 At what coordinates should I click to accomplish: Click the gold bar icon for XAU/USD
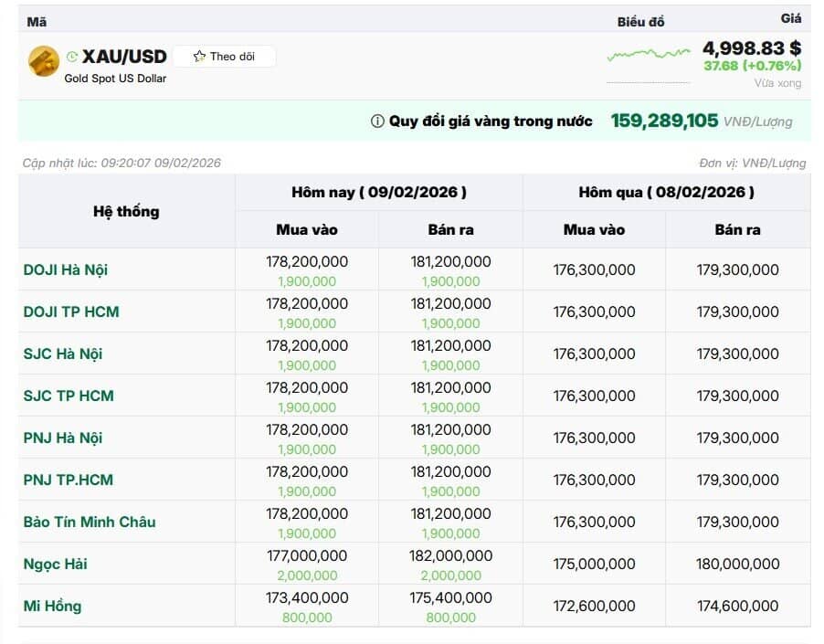(x=44, y=61)
